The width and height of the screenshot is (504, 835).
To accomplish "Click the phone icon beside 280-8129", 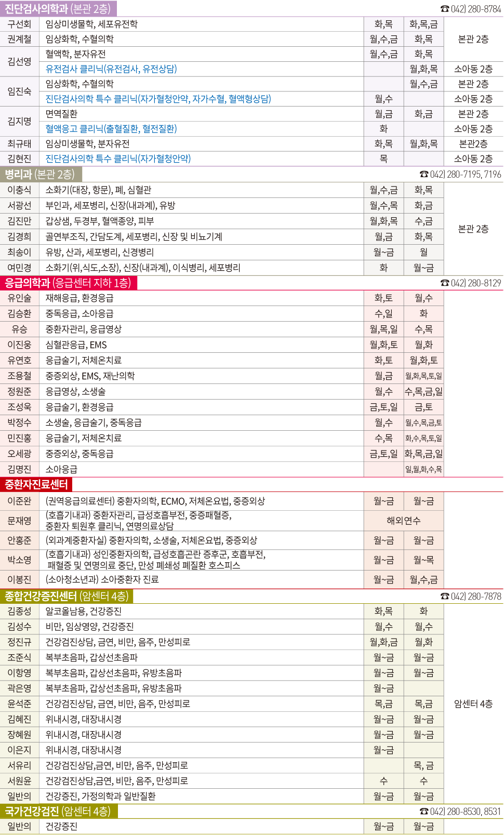I will point(445,283).
